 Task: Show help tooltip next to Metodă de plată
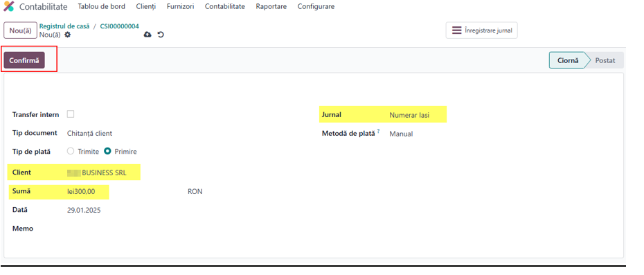378,132
